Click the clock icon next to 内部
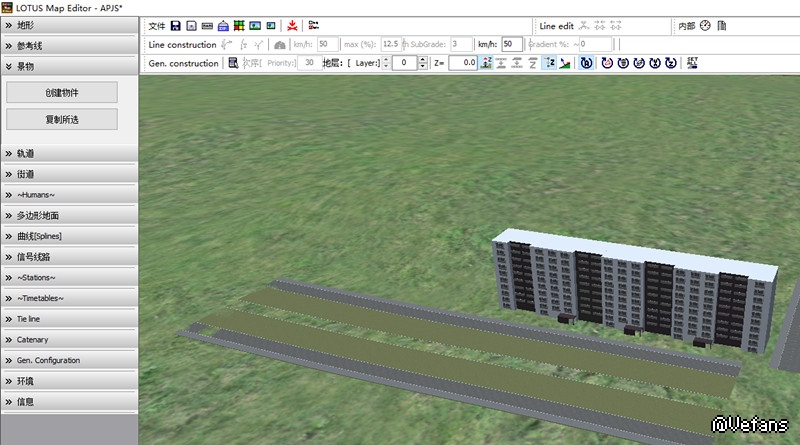Image resolution: width=800 pixels, height=445 pixels. coord(705,25)
